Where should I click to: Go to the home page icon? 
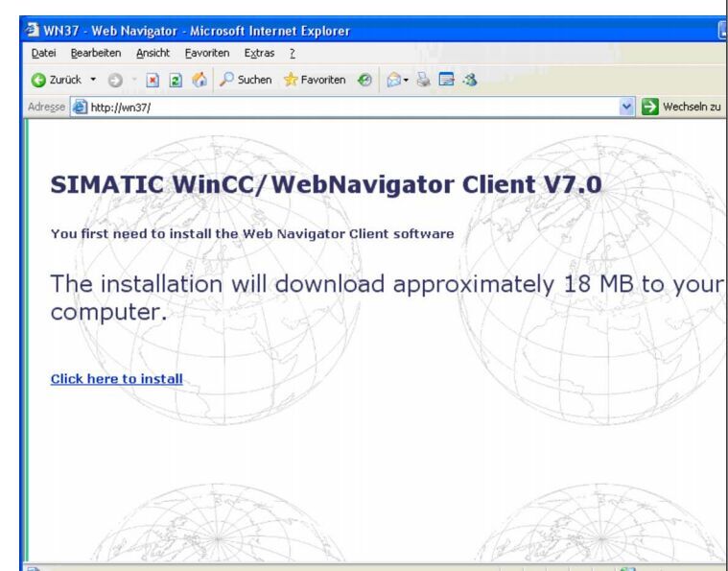pos(200,80)
